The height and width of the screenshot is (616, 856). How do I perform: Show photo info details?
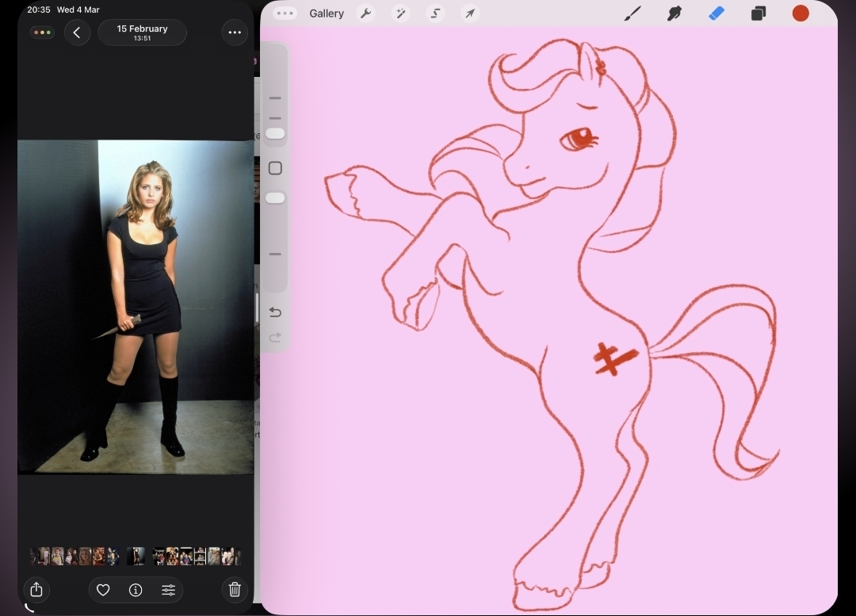point(136,590)
